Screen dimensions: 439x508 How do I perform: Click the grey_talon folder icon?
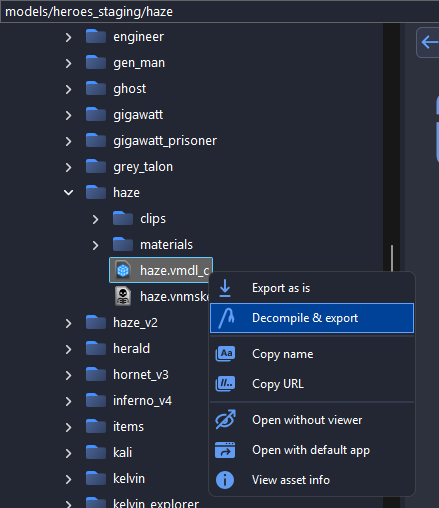click(x=96, y=166)
